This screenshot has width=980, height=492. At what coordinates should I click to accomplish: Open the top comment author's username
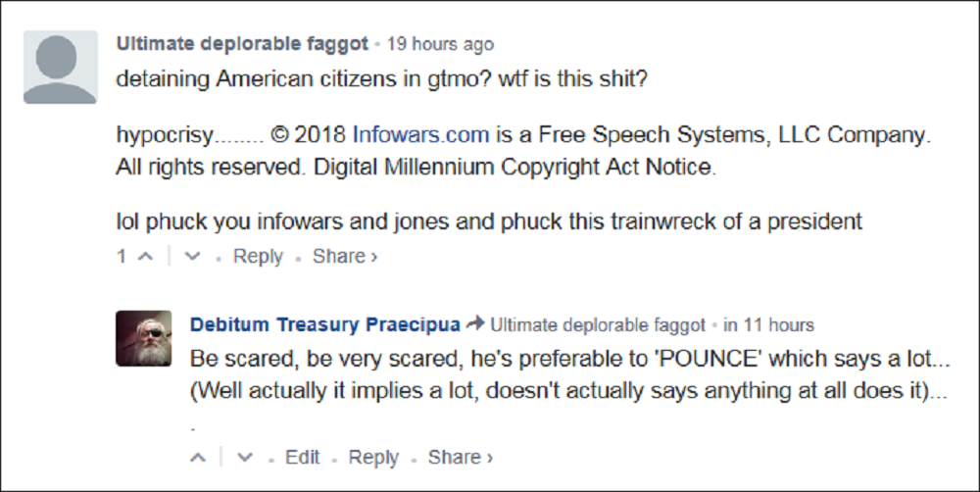coord(242,44)
